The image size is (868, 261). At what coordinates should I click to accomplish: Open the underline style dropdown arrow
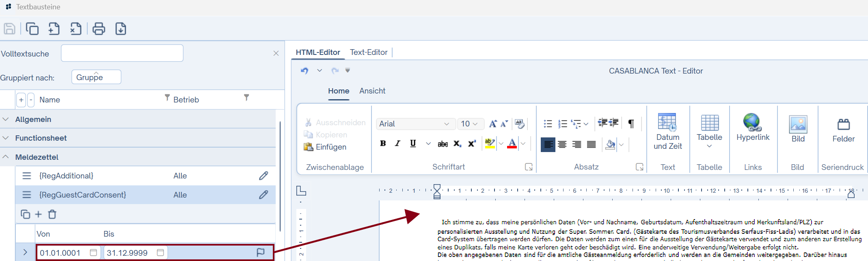coord(428,144)
